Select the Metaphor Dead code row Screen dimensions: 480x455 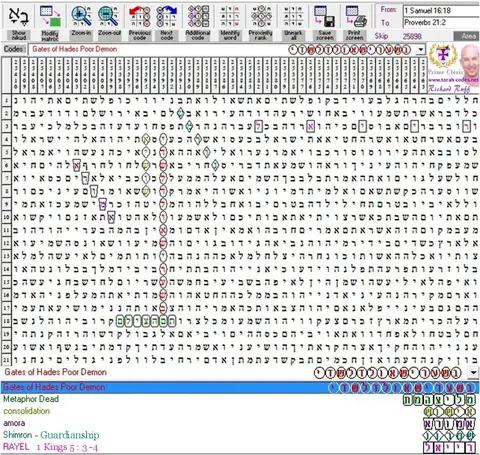click(240, 399)
